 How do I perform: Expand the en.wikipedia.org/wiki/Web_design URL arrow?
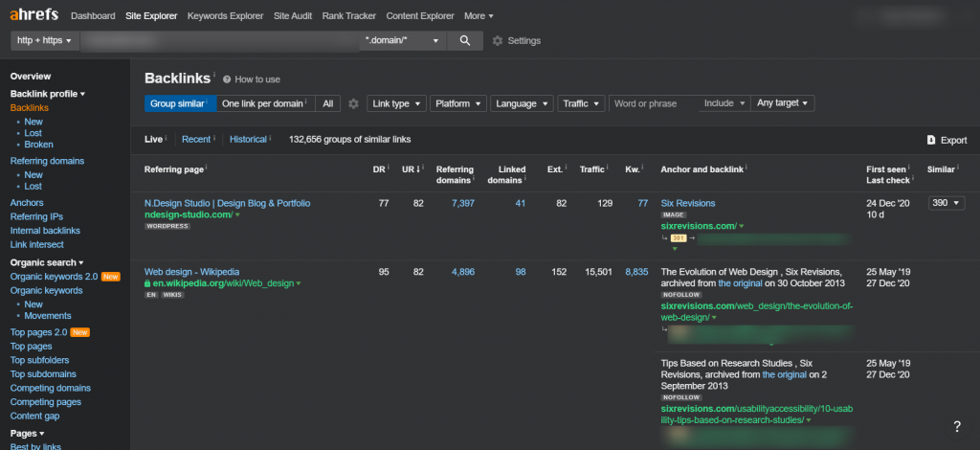(299, 283)
